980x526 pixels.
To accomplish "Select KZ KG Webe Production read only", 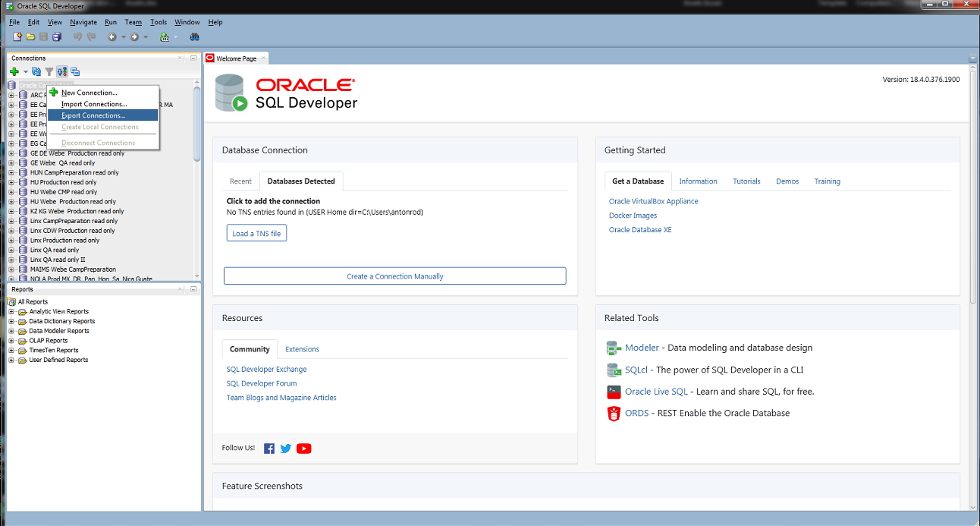I will coord(77,212).
